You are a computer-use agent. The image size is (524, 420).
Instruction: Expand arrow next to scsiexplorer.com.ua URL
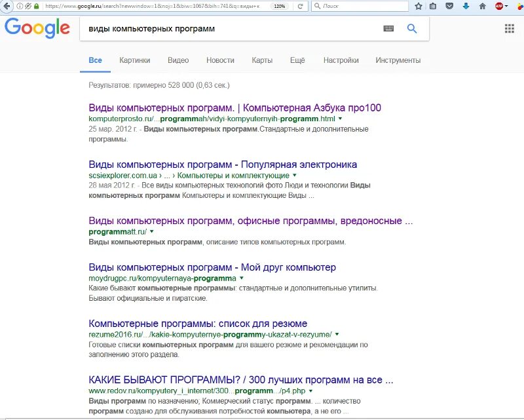pyautogui.click(x=294, y=175)
